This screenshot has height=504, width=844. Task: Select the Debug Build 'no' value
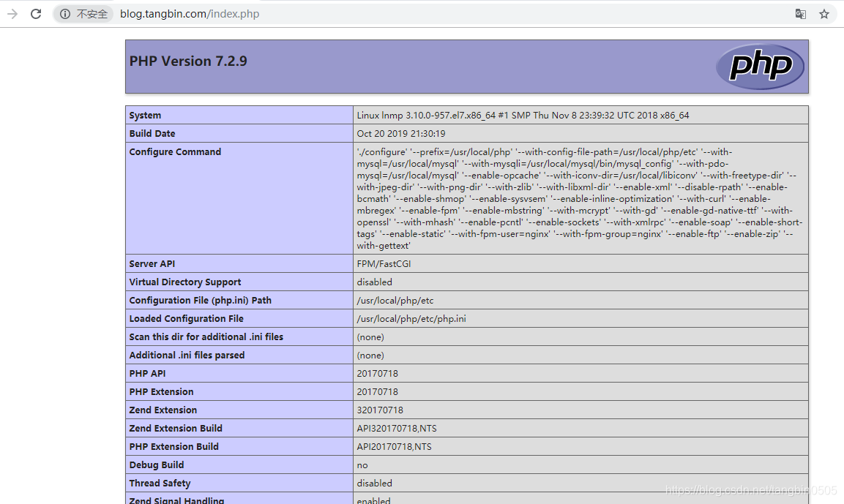[x=362, y=464]
